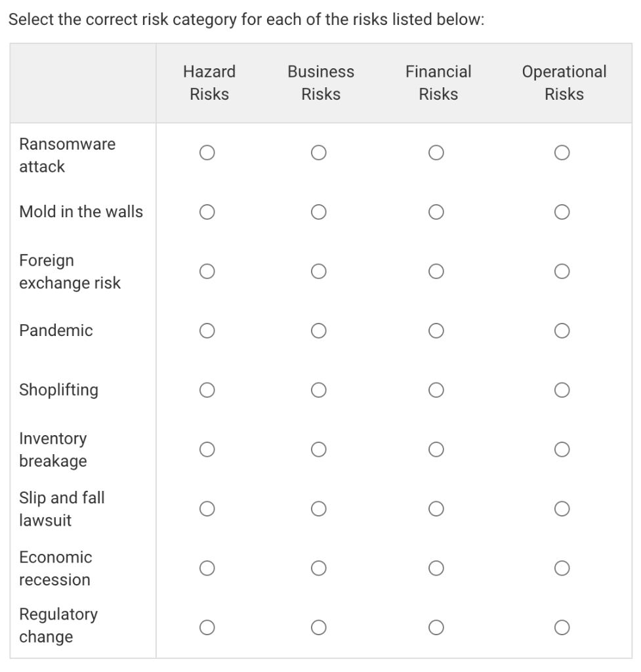
Task: Mark Slip and fall lawsuit as Hazard Risk
Action: click(x=207, y=507)
